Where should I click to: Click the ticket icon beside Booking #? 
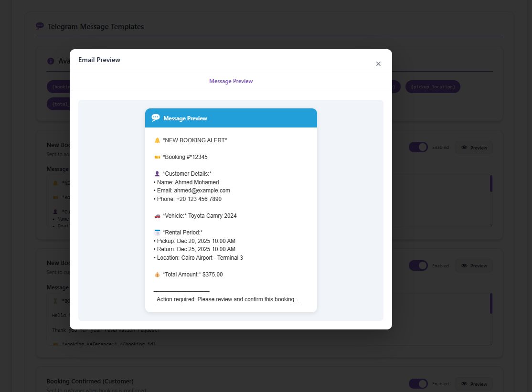click(157, 157)
